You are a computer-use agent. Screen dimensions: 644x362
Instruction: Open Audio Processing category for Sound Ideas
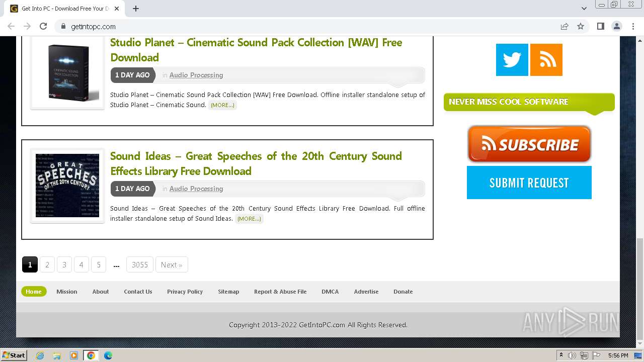[x=196, y=189]
